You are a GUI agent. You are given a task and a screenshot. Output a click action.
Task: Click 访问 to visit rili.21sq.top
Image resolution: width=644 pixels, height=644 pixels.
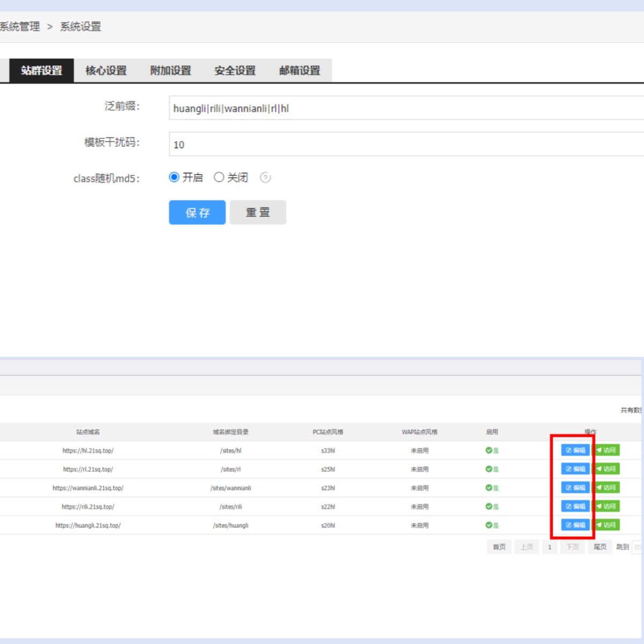point(606,506)
